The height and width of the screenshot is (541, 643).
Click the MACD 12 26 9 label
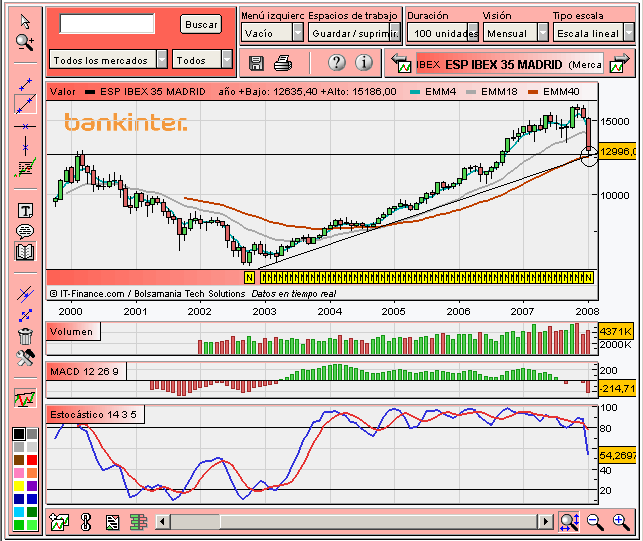click(84, 372)
